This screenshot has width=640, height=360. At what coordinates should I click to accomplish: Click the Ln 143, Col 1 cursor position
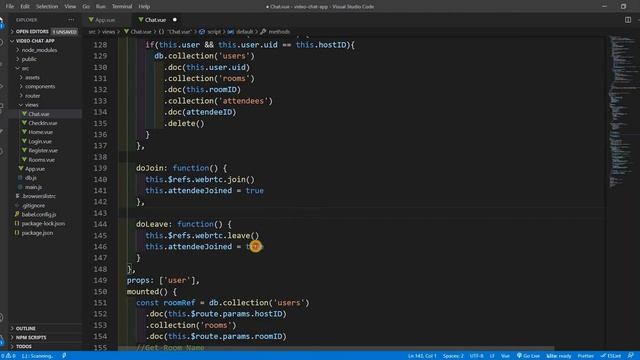pos(422,356)
